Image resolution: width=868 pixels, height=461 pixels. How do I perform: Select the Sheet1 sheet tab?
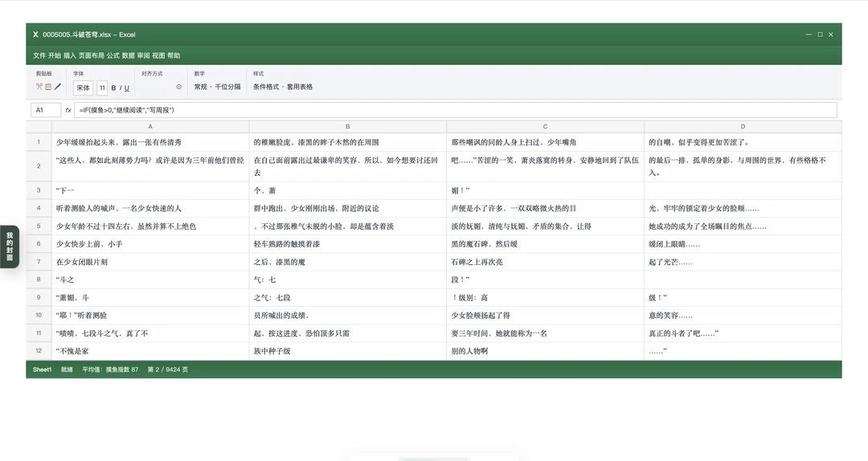pos(42,369)
